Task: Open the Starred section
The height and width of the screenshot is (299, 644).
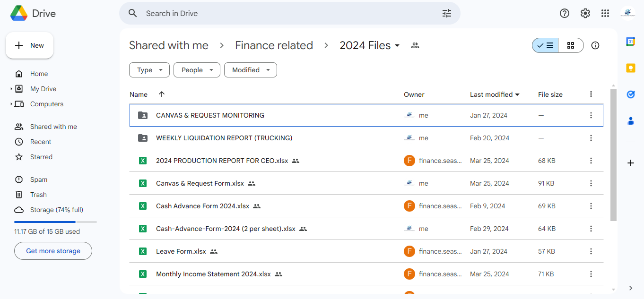Action: click(41, 157)
